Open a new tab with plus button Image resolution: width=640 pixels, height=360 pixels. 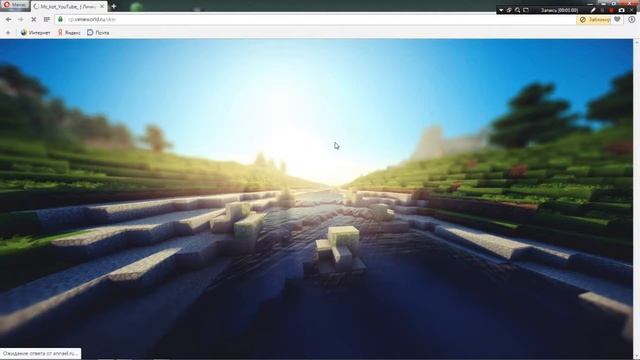[x=113, y=6]
